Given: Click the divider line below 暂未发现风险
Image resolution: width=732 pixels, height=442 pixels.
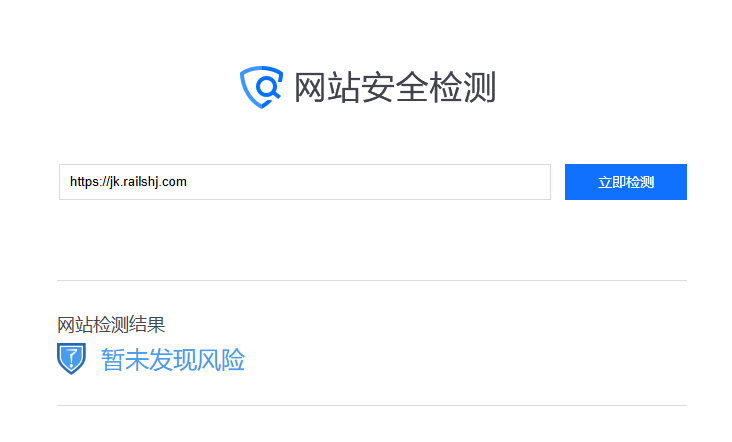Looking at the screenshot, I should tap(372, 405).
